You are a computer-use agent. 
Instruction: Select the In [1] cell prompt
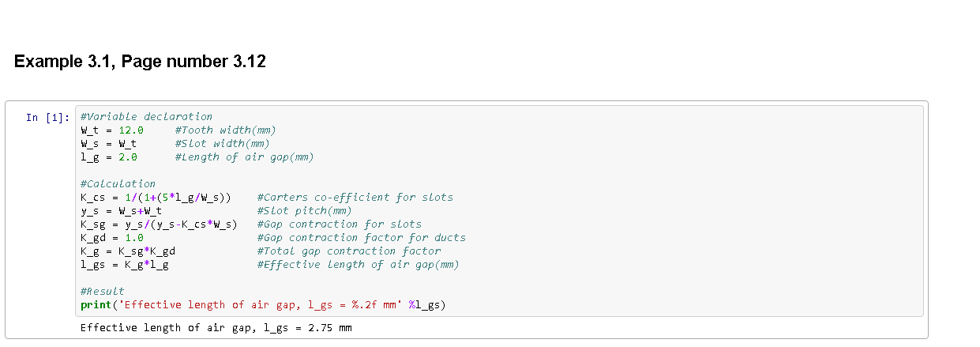coord(47,118)
